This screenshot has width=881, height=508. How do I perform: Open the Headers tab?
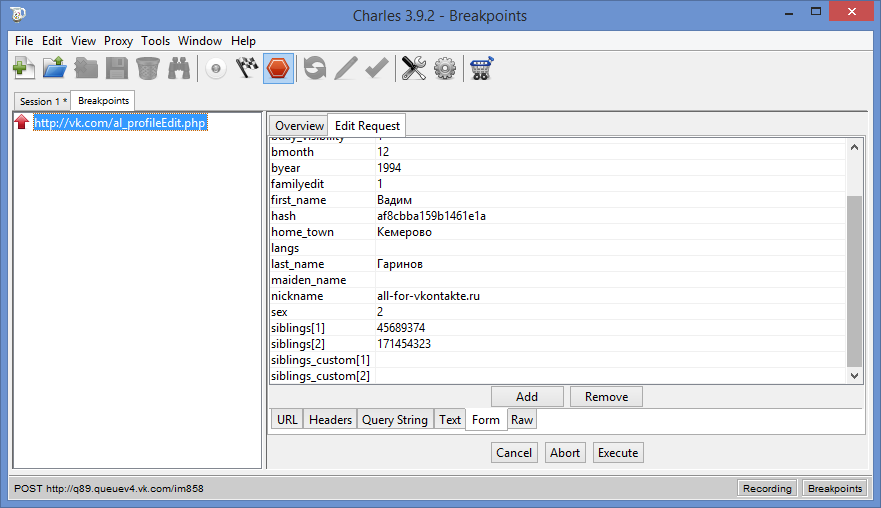tap(330, 420)
